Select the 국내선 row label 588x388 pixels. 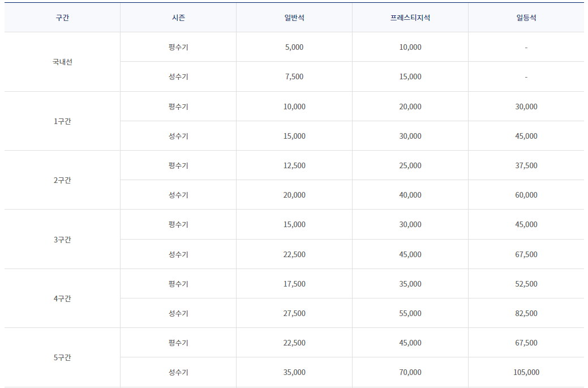pos(60,62)
